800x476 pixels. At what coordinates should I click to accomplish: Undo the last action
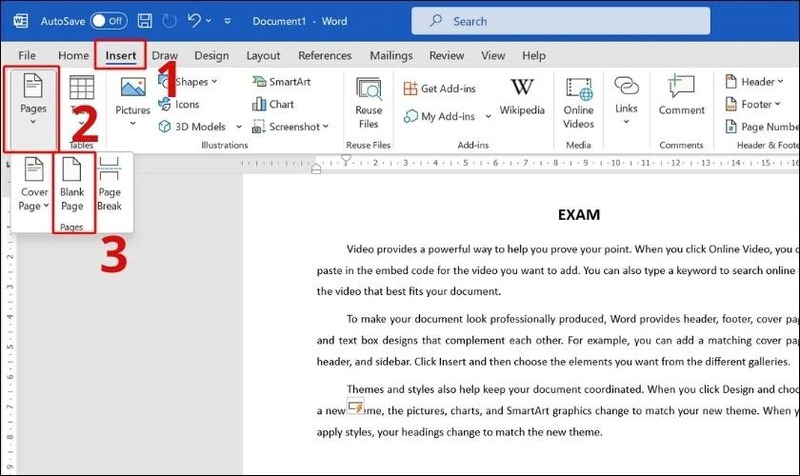click(194, 20)
